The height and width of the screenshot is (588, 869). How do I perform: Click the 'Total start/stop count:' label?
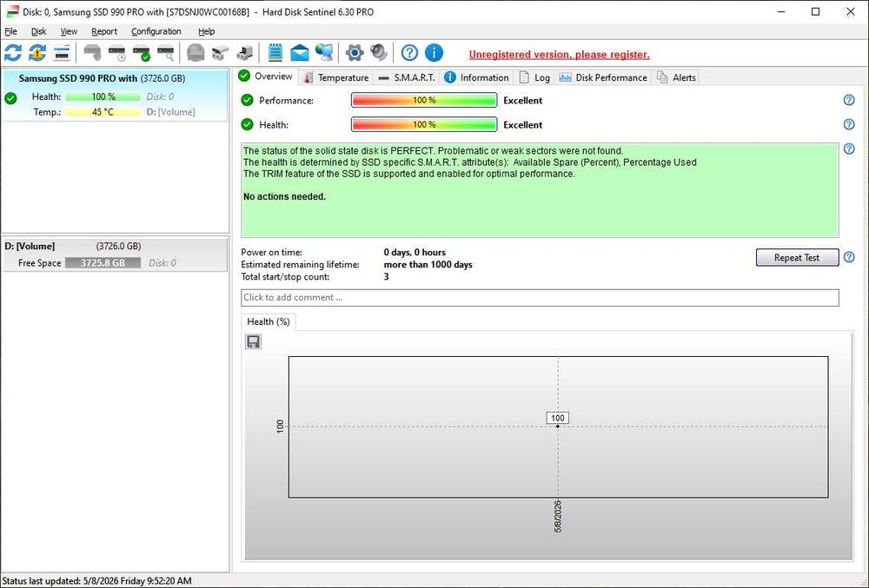(x=285, y=277)
